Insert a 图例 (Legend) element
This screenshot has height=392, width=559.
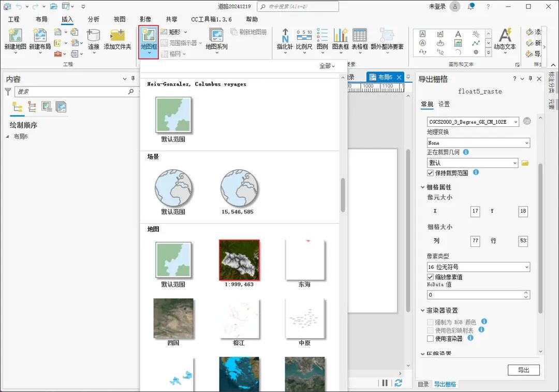[322, 36]
